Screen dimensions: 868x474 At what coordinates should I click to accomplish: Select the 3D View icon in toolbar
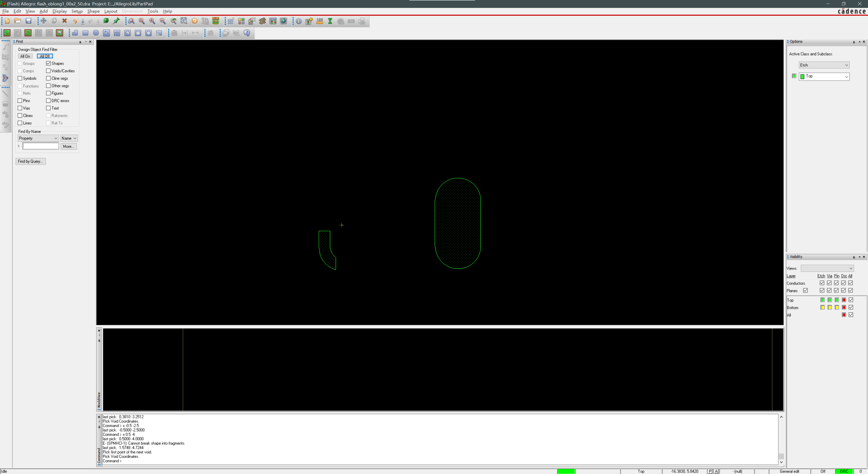coord(206,22)
